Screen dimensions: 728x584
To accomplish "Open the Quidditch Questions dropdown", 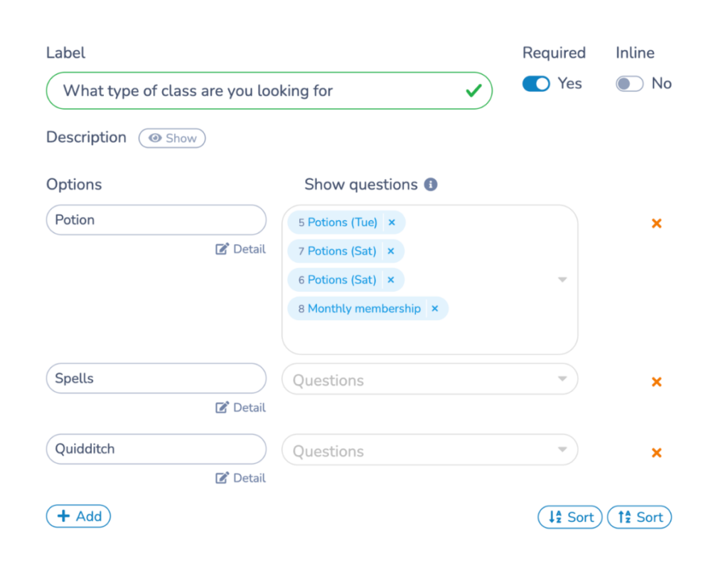I will coord(429,450).
